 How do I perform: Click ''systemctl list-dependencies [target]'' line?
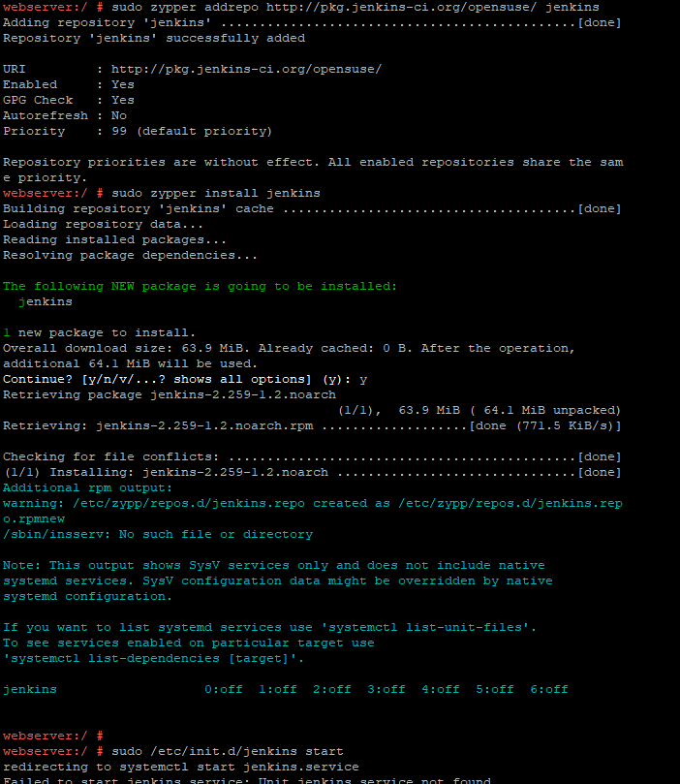coord(154,658)
